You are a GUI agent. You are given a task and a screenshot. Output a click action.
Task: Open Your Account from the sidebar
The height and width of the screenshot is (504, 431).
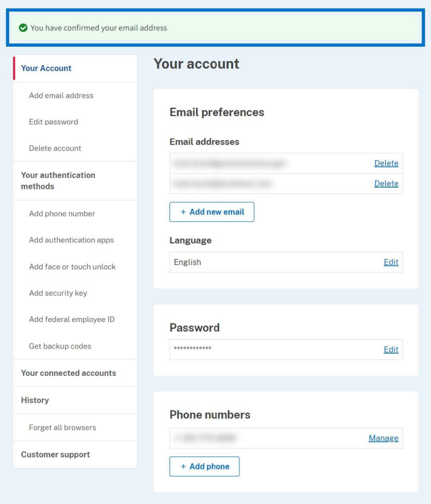(x=45, y=68)
